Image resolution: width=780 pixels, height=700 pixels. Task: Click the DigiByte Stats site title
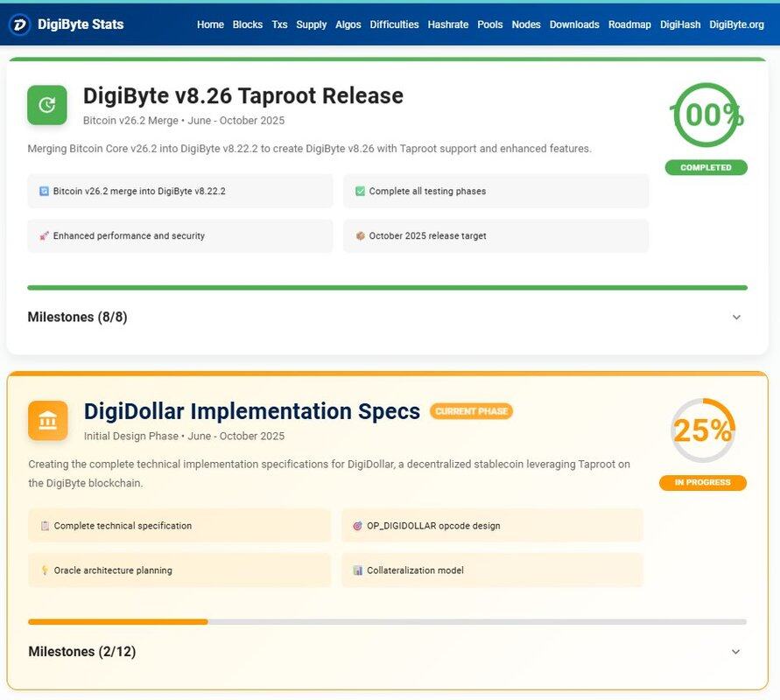[x=81, y=24]
